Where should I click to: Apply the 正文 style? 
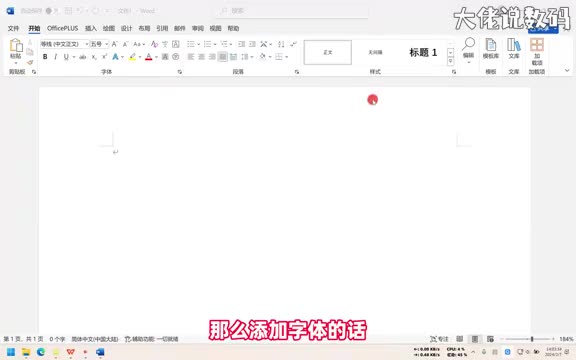(x=328, y=52)
